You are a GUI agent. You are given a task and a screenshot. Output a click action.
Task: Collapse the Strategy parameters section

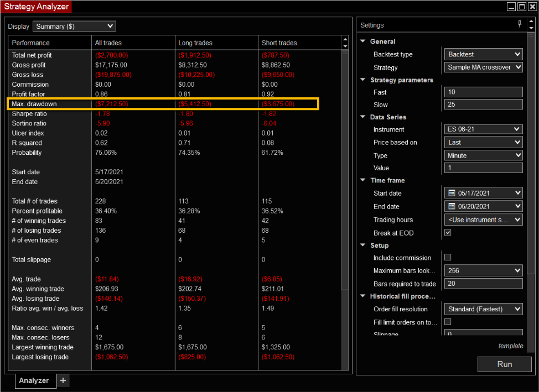(362, 80)
